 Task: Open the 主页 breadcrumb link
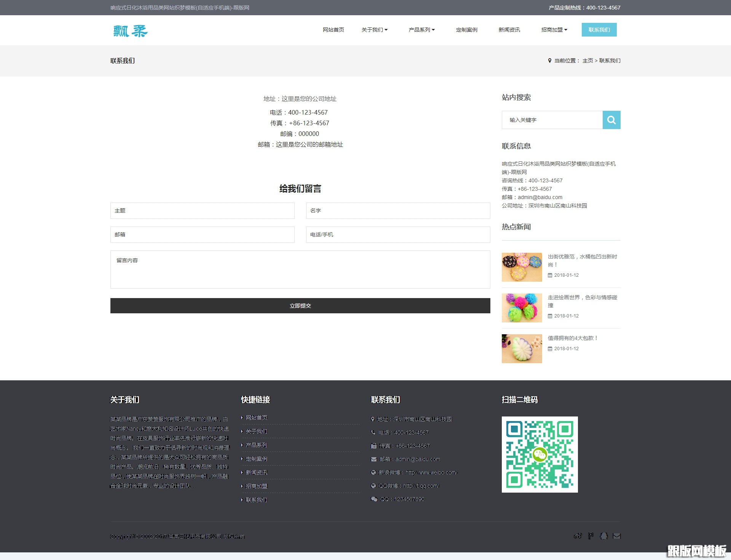click(x=587, y=61)
